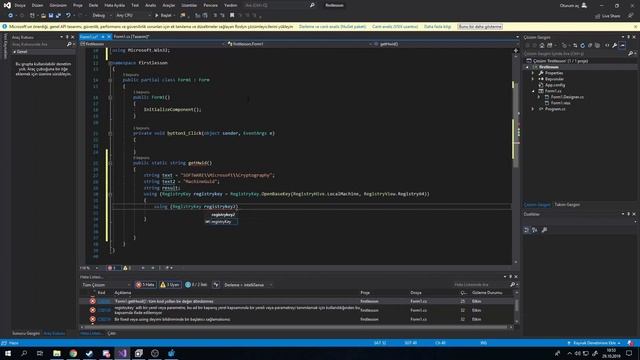The height and width of the screenshot is (360, 640).
Task: Click the Properties wrench icon in the Solution Explorer toolbar
Action: click(x=614, y=45)
